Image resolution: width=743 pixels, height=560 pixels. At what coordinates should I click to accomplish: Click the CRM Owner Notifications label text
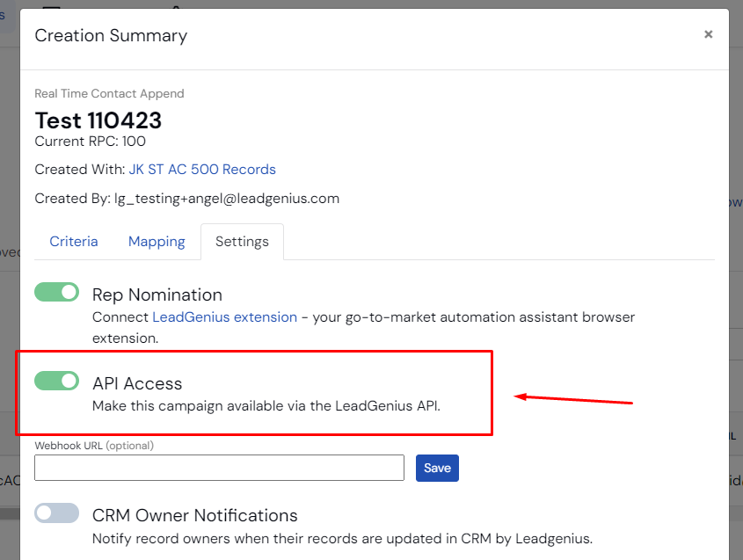[x=195, y=515]
